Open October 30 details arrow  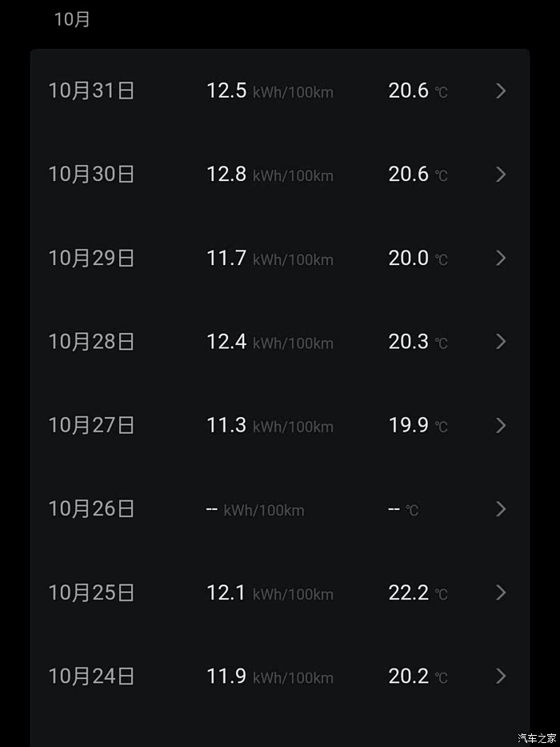tap(501, 175)
